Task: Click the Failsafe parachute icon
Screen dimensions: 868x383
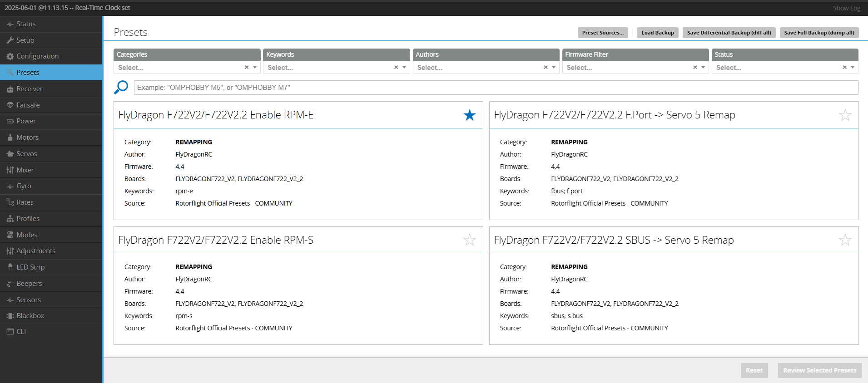Action: click(10, 105)
